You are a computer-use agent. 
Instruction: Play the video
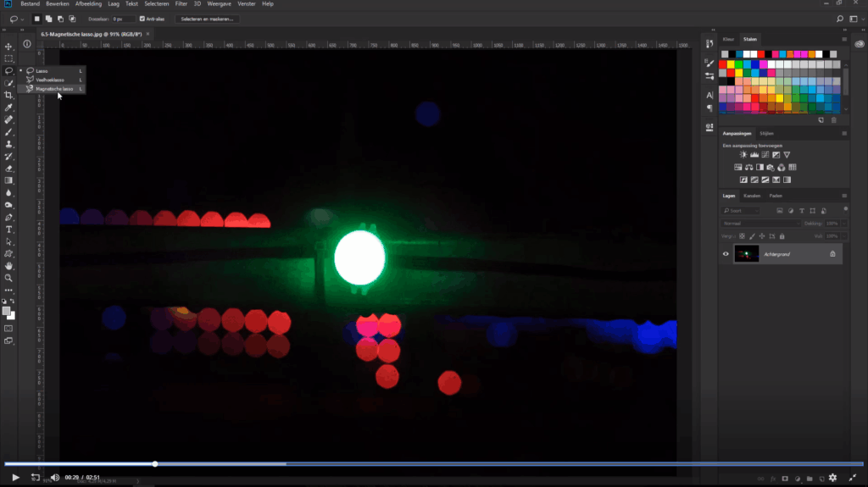(x=15, y=477)
